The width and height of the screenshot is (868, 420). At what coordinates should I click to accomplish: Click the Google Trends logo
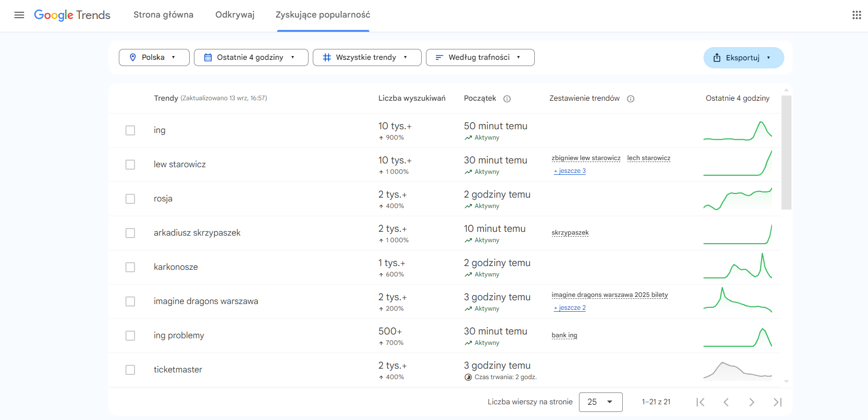72,15
